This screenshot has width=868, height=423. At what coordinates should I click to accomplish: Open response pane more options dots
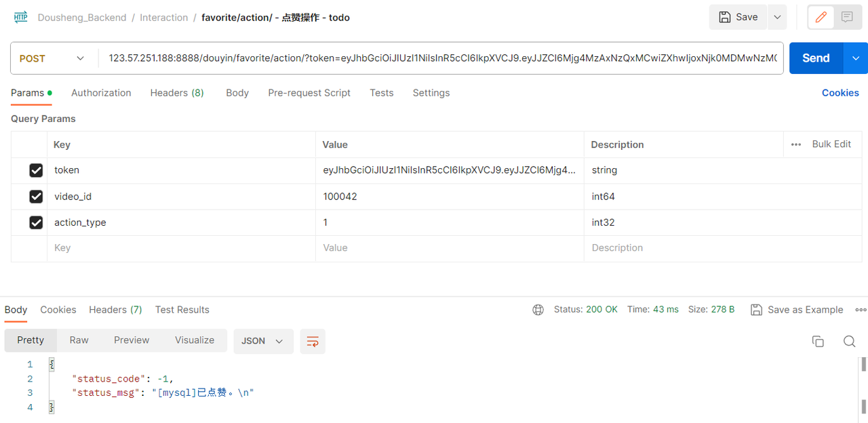(x=861, y=310)
